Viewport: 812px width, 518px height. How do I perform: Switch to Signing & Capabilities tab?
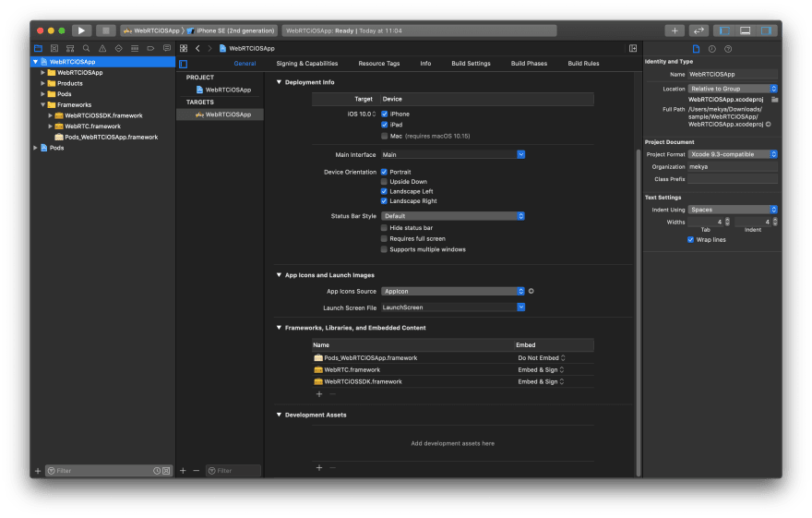click(307, 63)
